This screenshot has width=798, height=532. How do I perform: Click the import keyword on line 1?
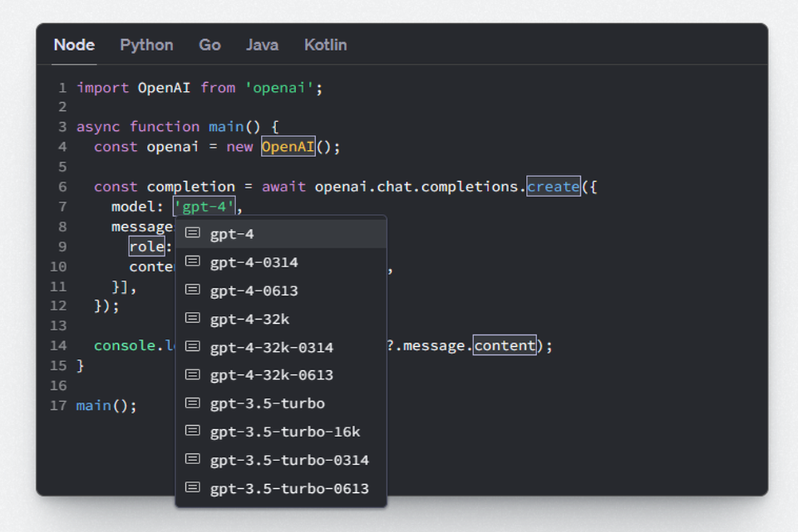103,88
